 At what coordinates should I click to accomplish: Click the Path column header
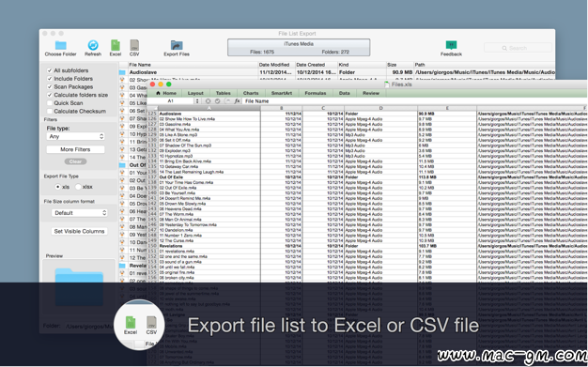[x=484, y=65]
